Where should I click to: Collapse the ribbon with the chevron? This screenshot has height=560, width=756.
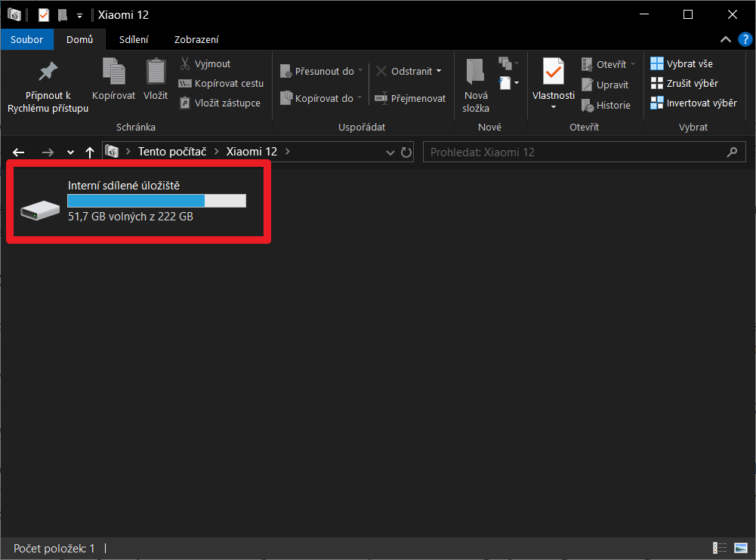725,39
